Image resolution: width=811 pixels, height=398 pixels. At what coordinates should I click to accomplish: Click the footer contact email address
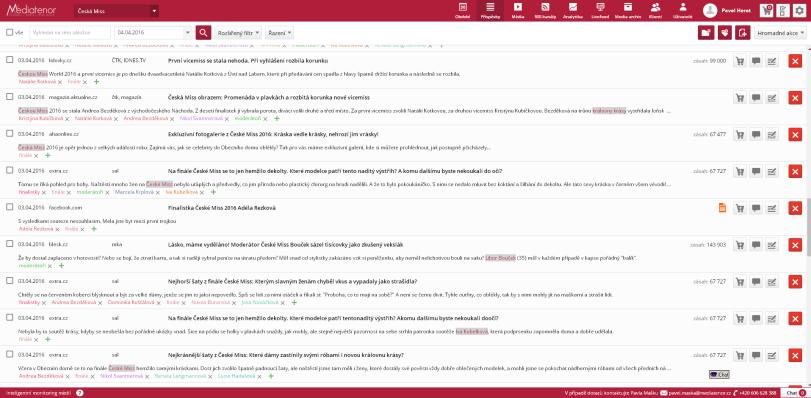[700, 393]
